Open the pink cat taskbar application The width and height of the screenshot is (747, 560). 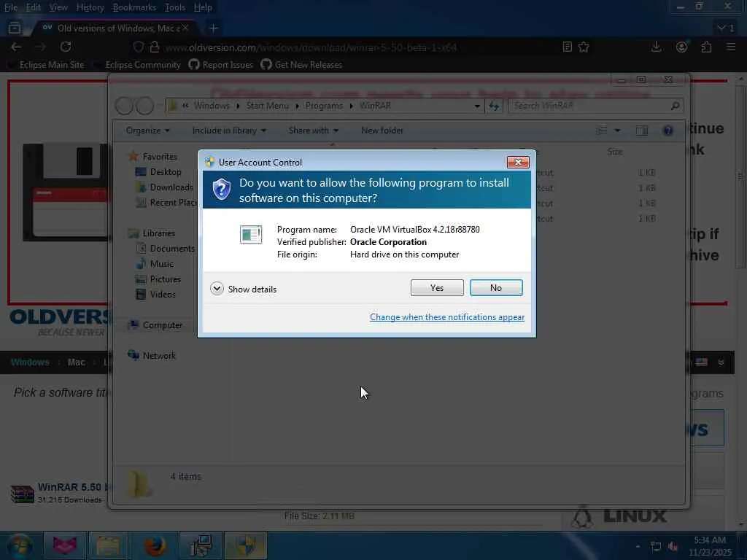[x=65, y=545]
